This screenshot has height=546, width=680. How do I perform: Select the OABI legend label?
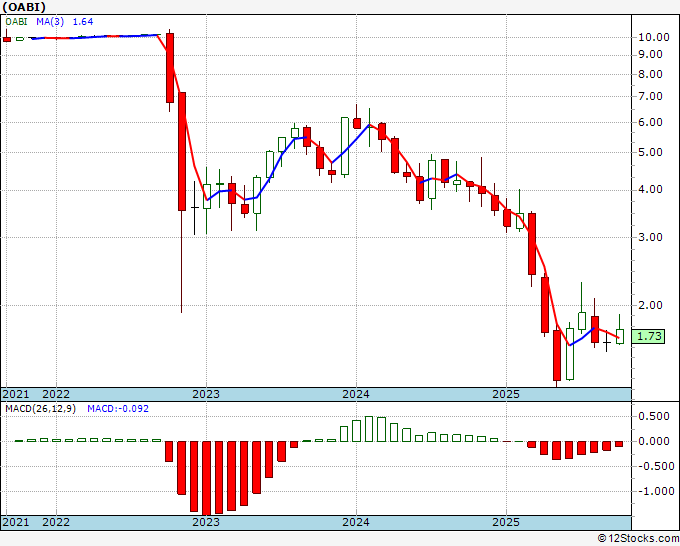pyautogui.click(x=16, y=22)
